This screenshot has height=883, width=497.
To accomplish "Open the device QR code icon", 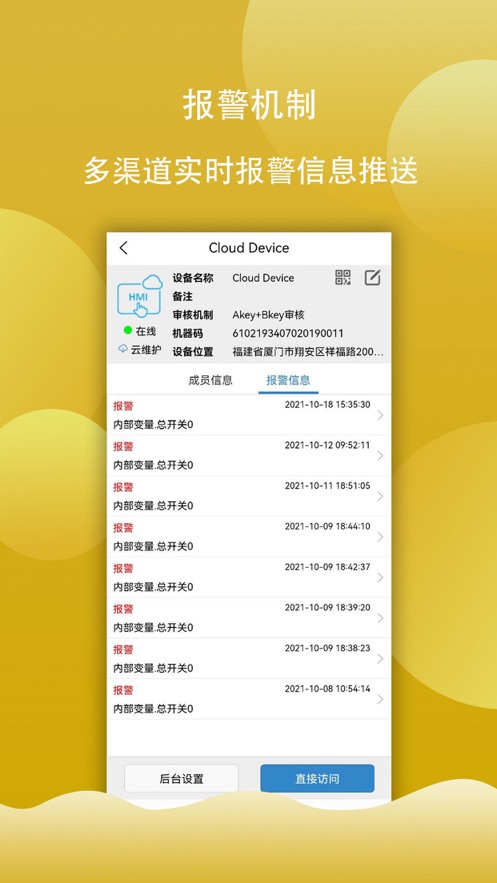I will pos(343,277).
